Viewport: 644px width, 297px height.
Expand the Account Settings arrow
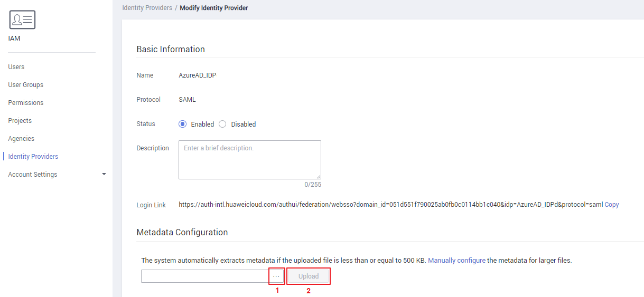104,174
